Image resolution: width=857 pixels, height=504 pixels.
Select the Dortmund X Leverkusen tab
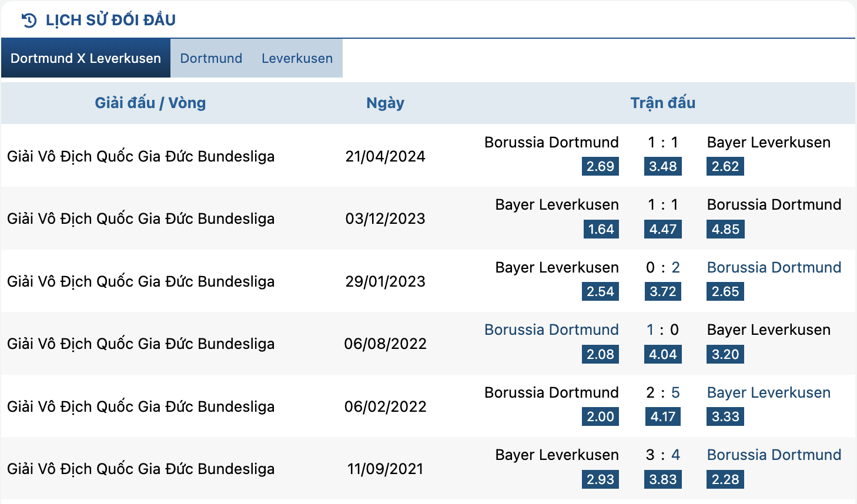(86, 58)
